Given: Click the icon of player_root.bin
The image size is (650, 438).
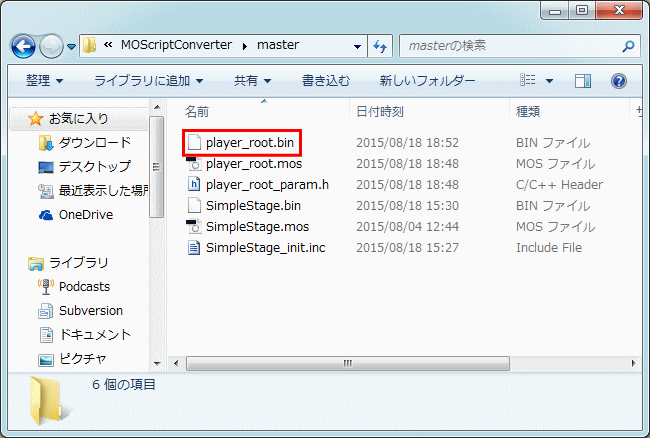Looking at the screenshot, I should point(194,142).
